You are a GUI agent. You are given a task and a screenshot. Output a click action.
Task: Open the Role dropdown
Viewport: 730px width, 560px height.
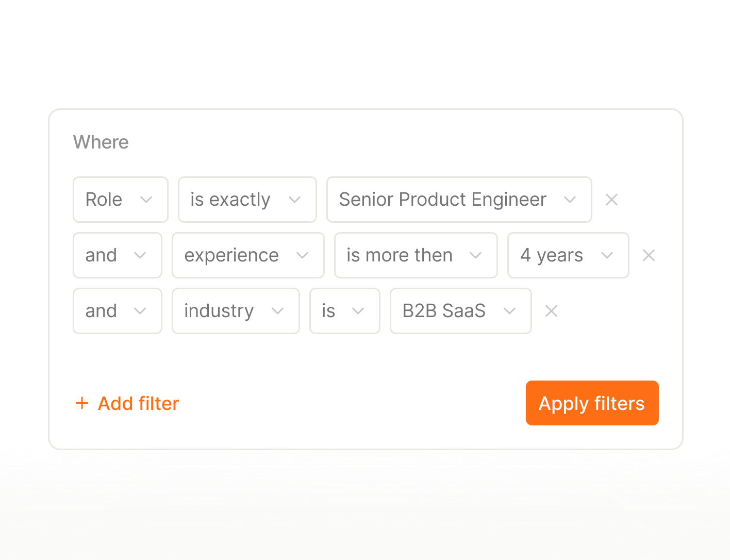pyautogui.click(x=120, y=200)
